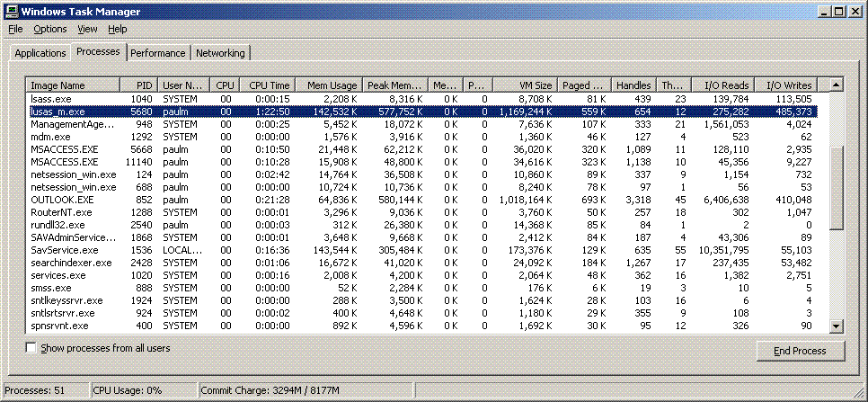The image size is (868, 402).
Task: Click the I/O Writes column header
Action: [789, 85]
